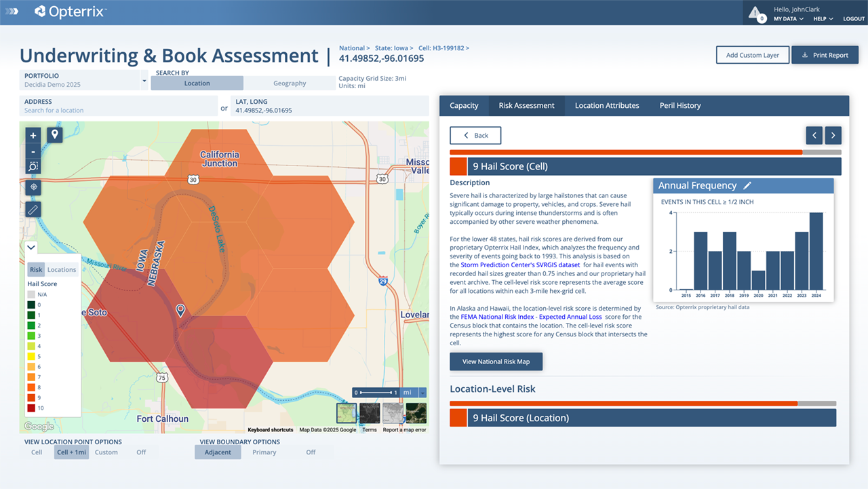This screenshot has height=489, width=868.
Task: Click the View National Risk Map button
Action: click(496, 361)
